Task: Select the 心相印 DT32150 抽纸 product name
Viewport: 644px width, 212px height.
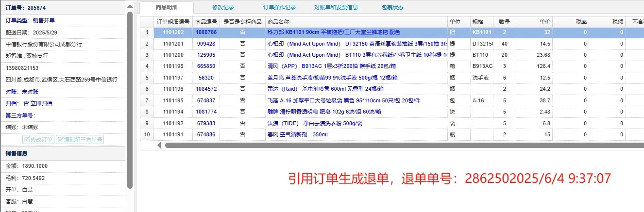Action: click(356, 44)
